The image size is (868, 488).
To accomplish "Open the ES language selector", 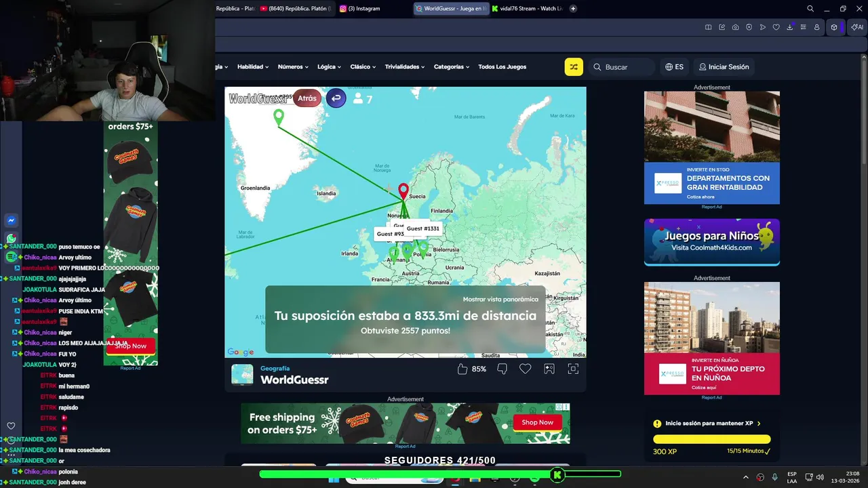I will tap(674, 67).
